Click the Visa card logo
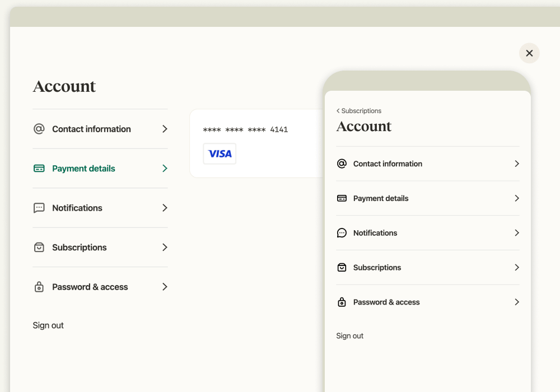Image resolution: width=560 pixels, height=392 pixels. pos(220,153)
